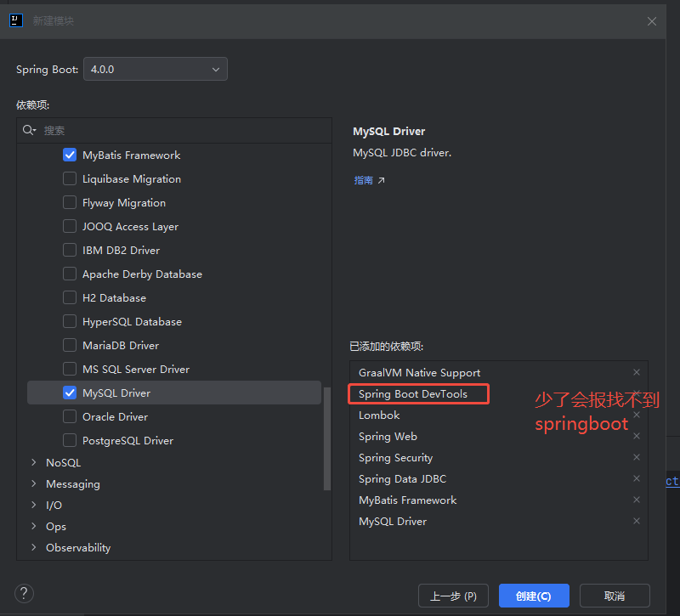Expand the Ops category
The image size is (680, 616).
click(x=34, y=526)
